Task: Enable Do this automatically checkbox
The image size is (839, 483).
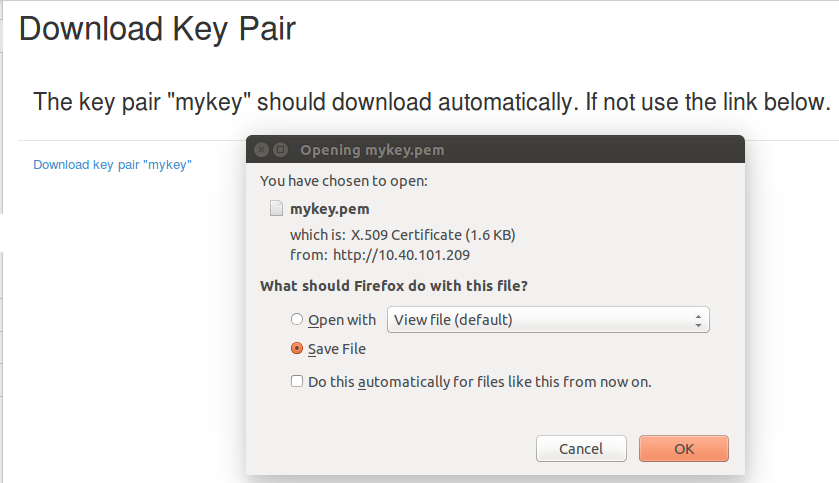Action: pos(296,381)
